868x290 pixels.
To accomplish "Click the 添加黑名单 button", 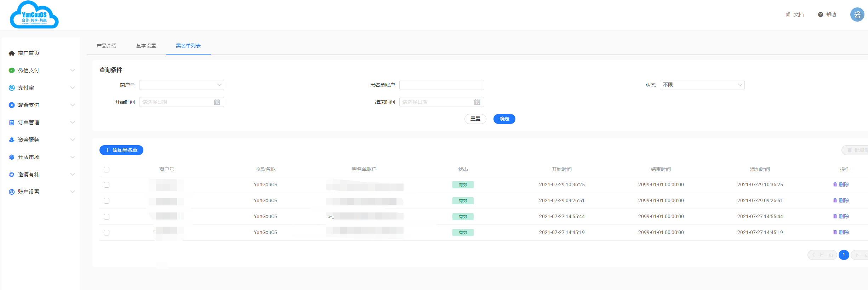I will pos(121,150).
